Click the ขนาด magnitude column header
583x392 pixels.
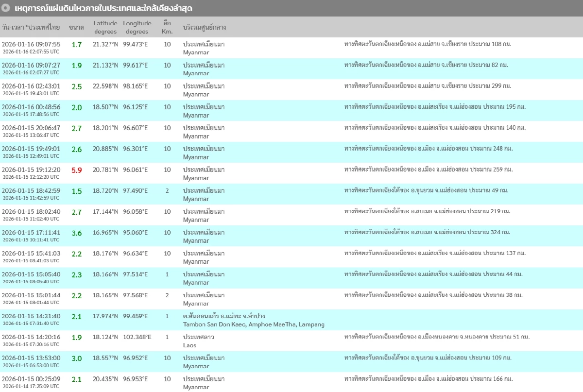pyautogui.click(x=76, y=27)
